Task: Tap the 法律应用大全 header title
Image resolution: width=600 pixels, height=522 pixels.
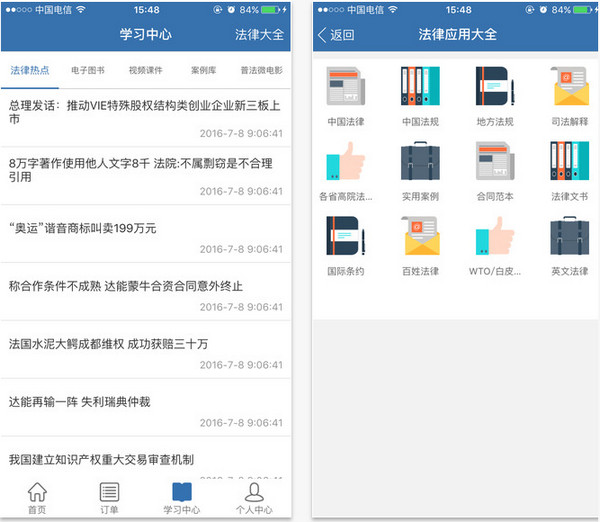Action: point(458,34)
